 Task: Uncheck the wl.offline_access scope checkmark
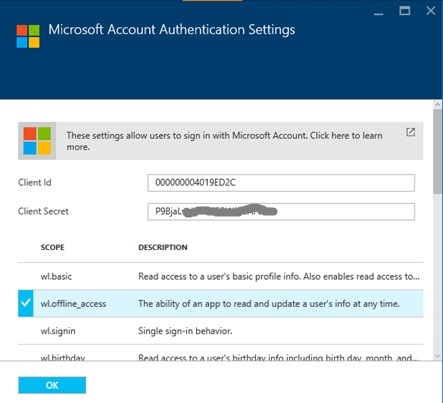tap(26, 303)
